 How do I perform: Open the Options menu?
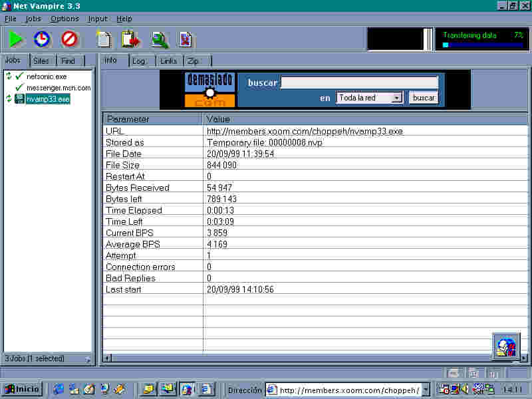pyautogui.click(x=65, y=19)
